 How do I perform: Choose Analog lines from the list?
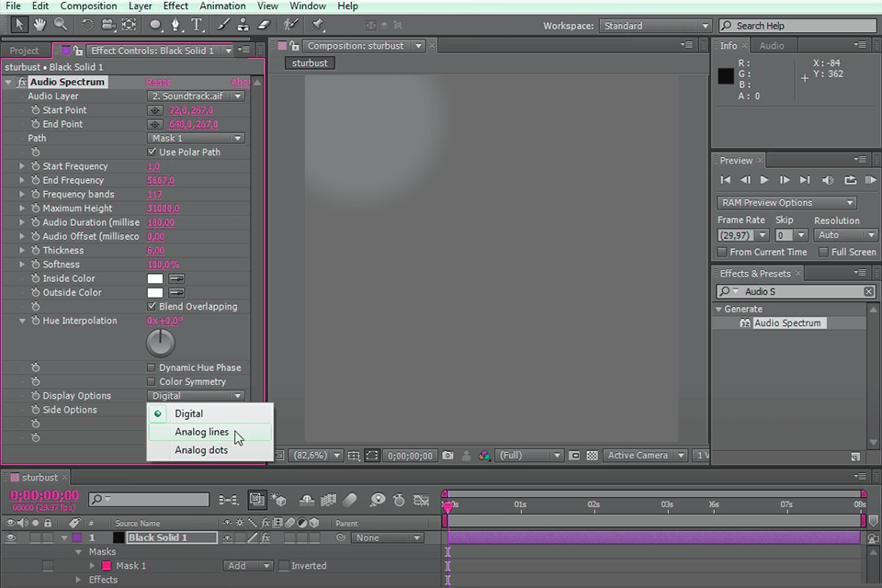tap(202, 432)
